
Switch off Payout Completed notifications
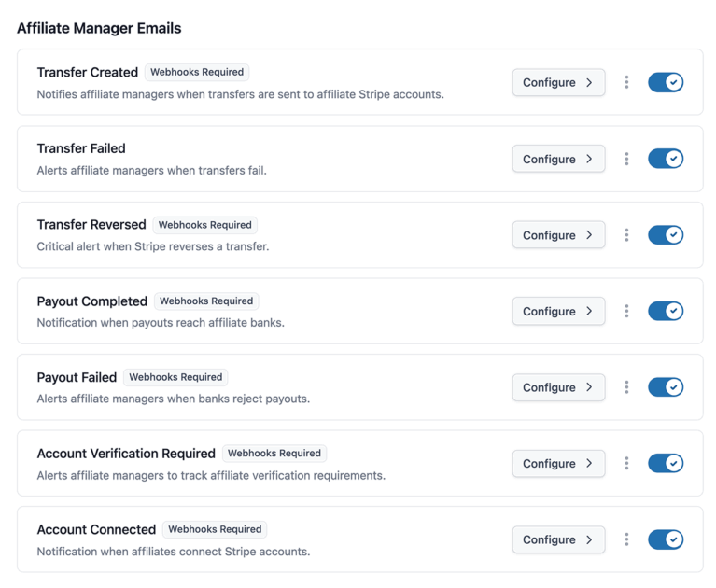[666, 311]
